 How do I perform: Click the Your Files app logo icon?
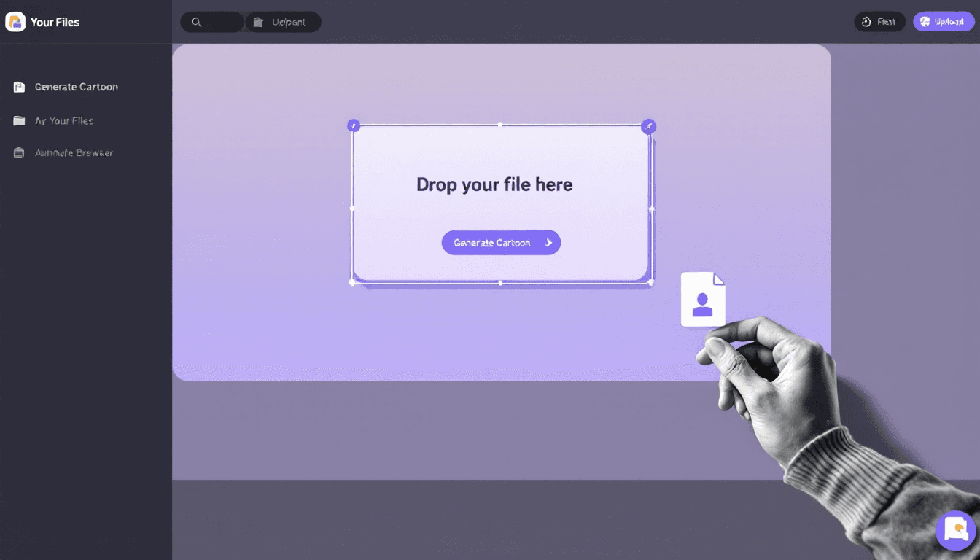(14, 21)
